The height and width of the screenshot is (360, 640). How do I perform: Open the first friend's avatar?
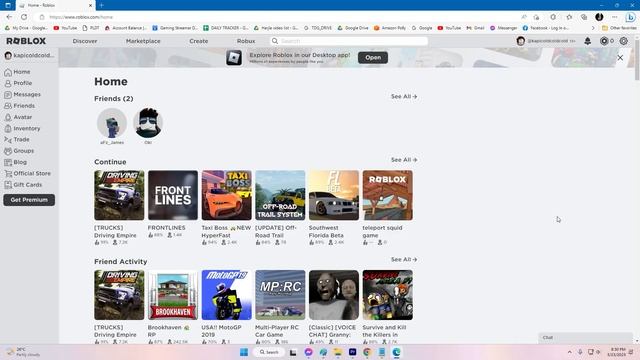112,123
